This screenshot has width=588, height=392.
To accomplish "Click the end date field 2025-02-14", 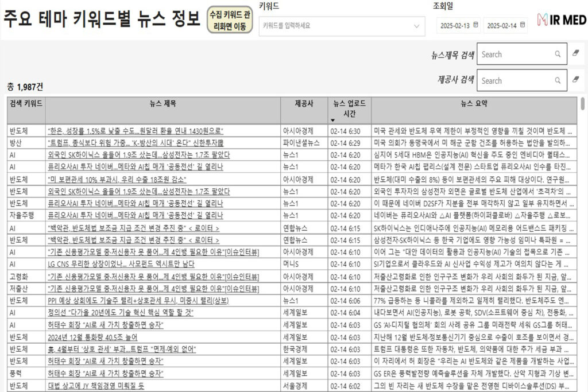I will coord(505,25).
